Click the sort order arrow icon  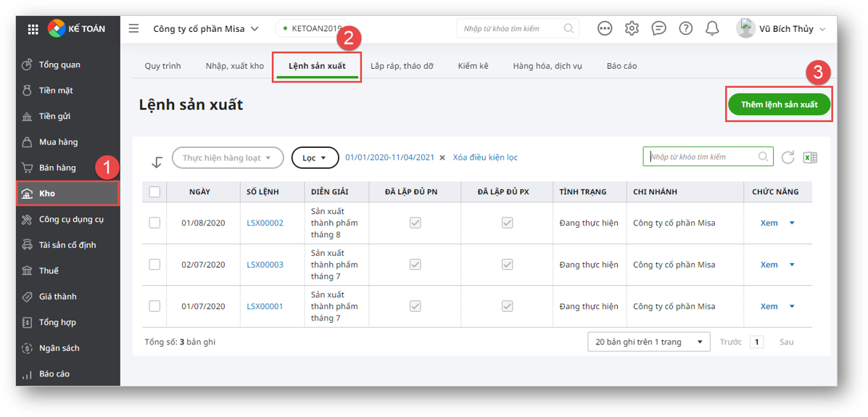[x=157, y=162]
